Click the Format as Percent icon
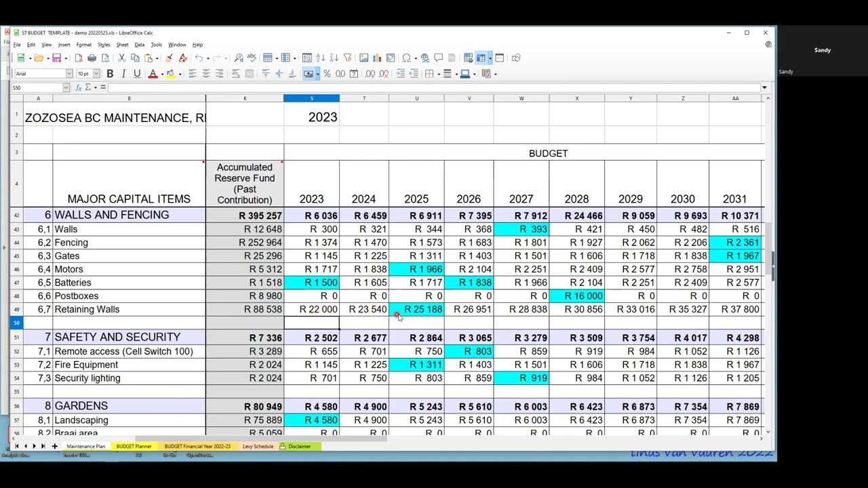 coord(327,73)
